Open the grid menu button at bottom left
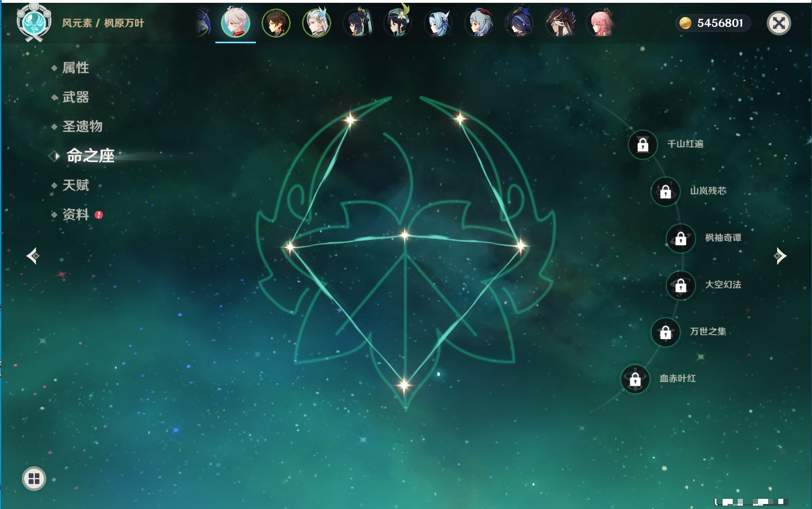Viewport: 812px width, 509px height. [34, 479]
